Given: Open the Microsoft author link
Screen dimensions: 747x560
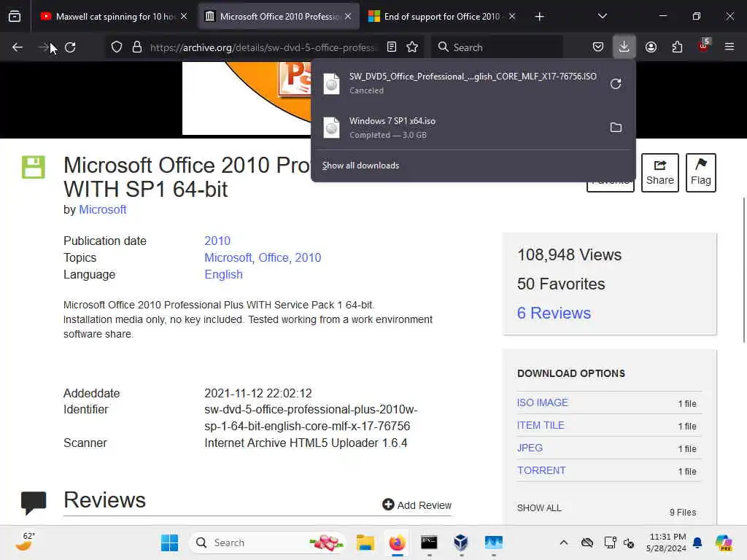Looking at the screenshot, I should (x=102, y=209).
